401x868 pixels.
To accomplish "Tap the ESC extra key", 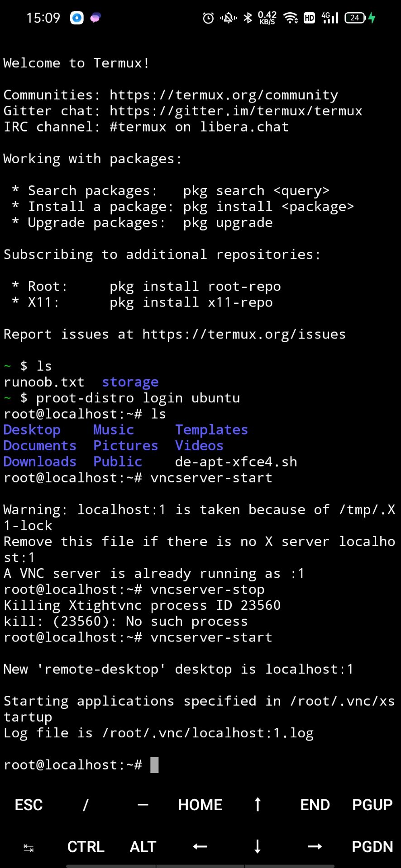I will [29, 805].
